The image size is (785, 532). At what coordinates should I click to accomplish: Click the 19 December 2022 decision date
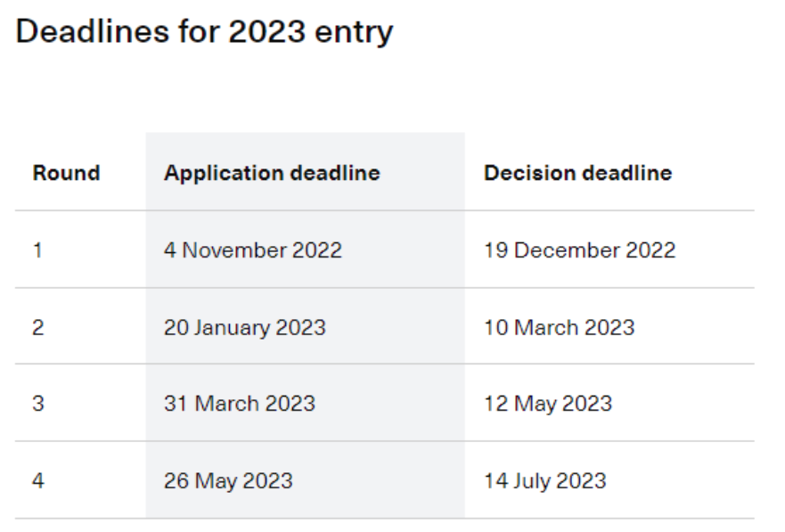pyautogui.click(x=579, y=250)
